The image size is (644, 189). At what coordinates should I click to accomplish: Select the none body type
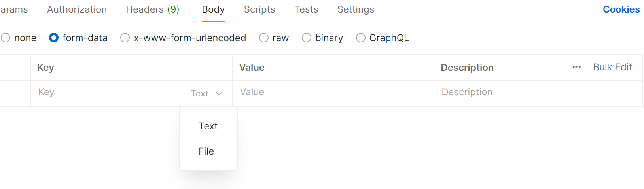coord(6,38)
